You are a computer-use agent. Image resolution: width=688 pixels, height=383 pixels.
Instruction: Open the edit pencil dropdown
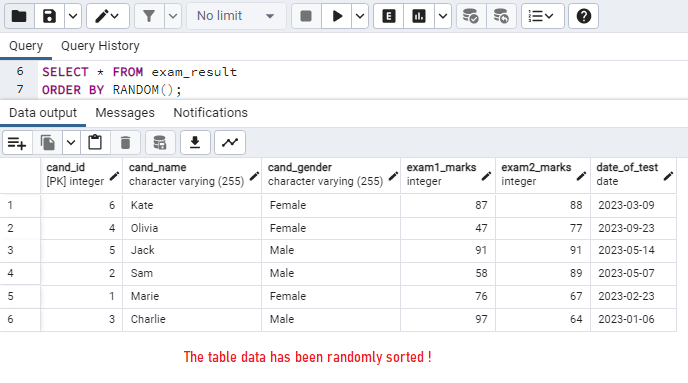tap(108, 16)
